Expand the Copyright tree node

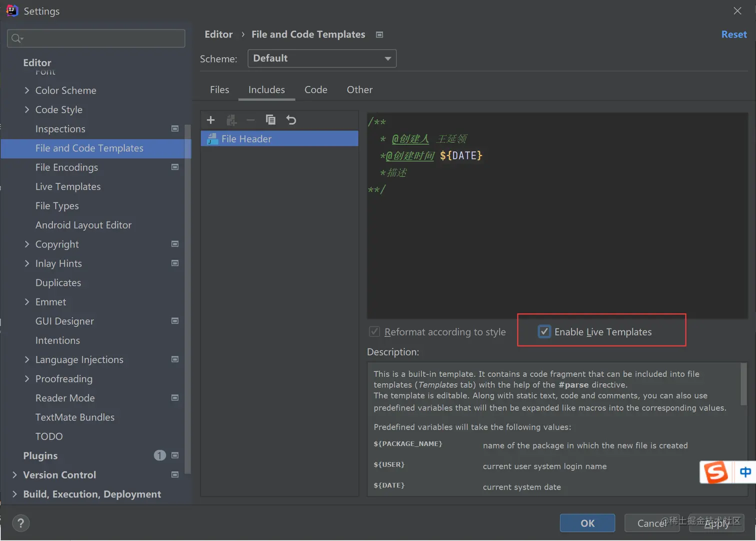coord(27,244)
